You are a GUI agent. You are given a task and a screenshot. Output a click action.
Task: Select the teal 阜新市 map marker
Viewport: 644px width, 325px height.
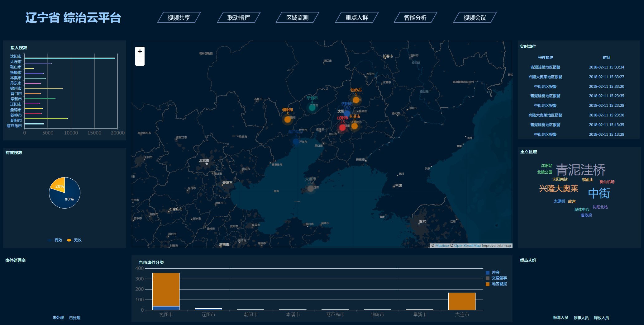pyautogui.click(x=312, y=108)
